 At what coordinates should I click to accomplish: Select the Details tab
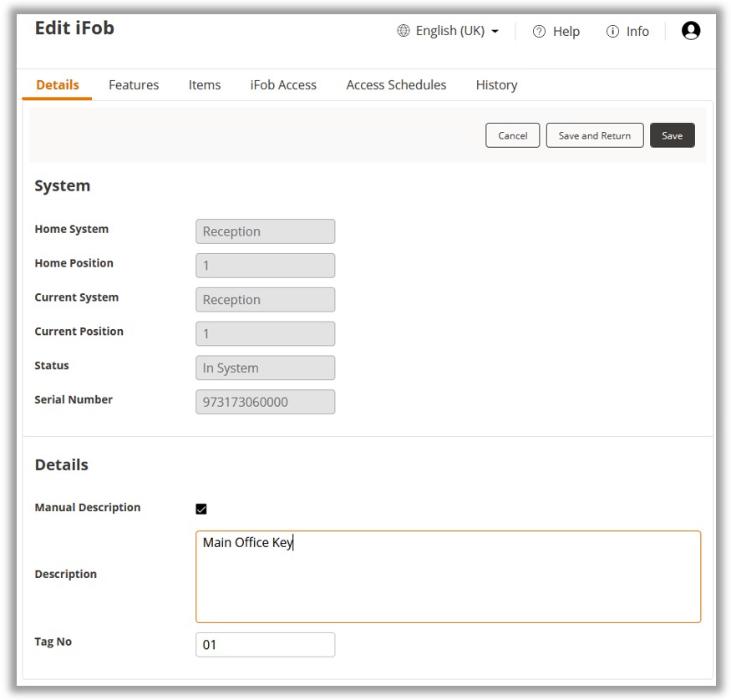pyautogui.click(x=58, y=85)
